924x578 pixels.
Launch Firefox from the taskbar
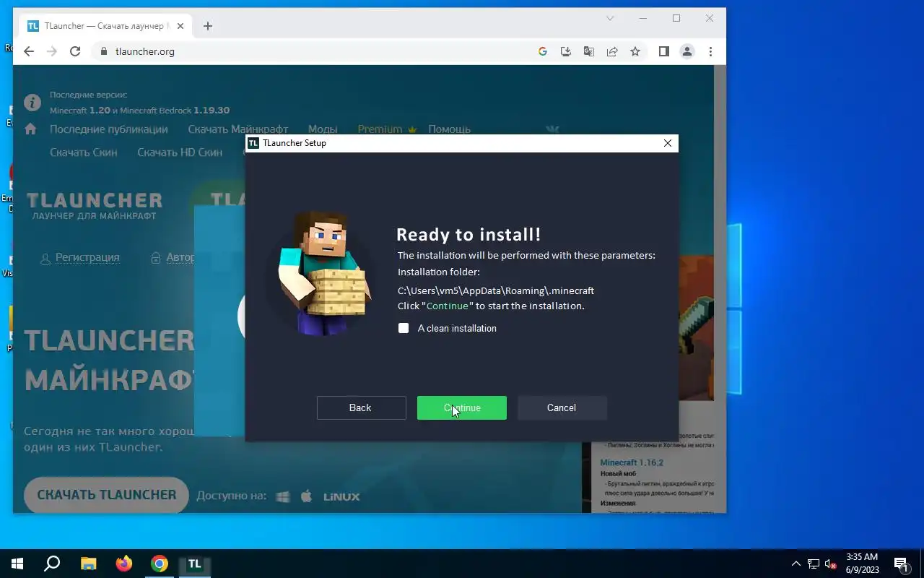tap(123, 564)
